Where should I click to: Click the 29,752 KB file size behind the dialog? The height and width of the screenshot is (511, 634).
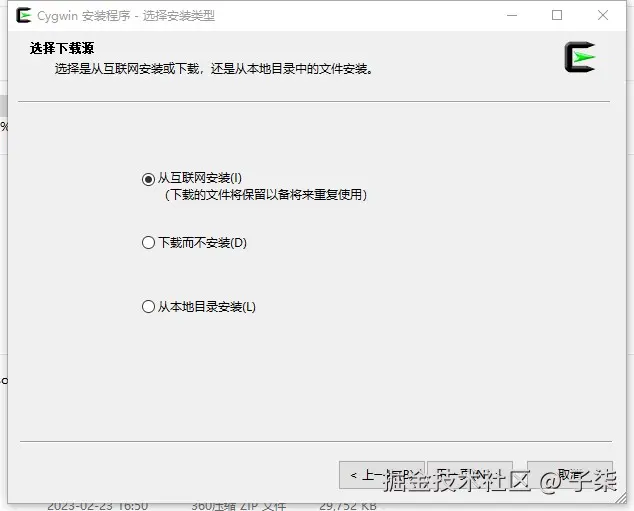(x=348, y=506)
